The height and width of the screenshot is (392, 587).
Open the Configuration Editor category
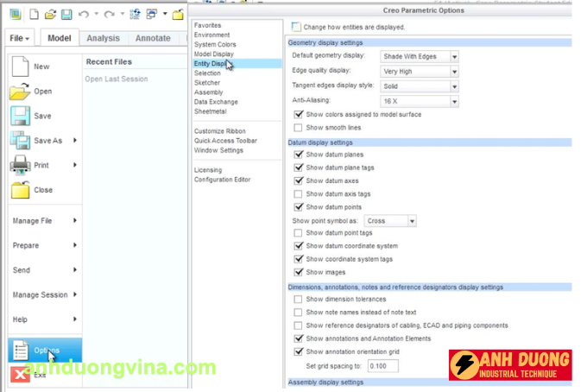pos(222,180)
